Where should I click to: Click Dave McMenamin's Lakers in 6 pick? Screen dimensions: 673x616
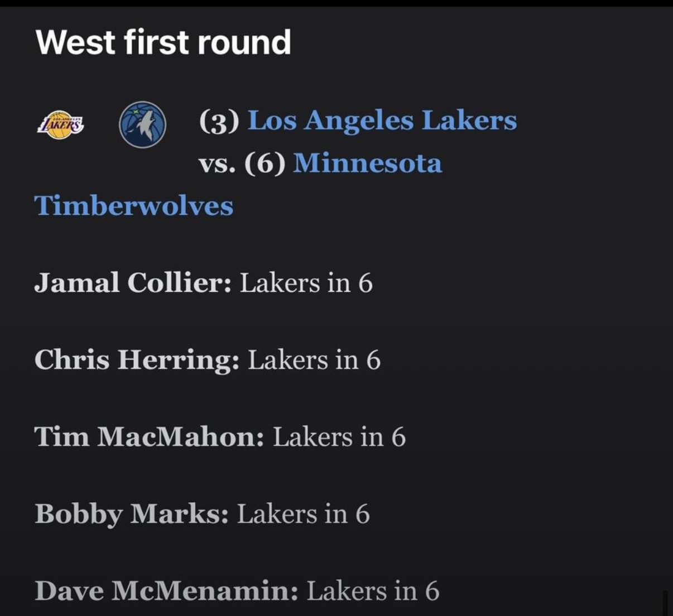(373, 591)
